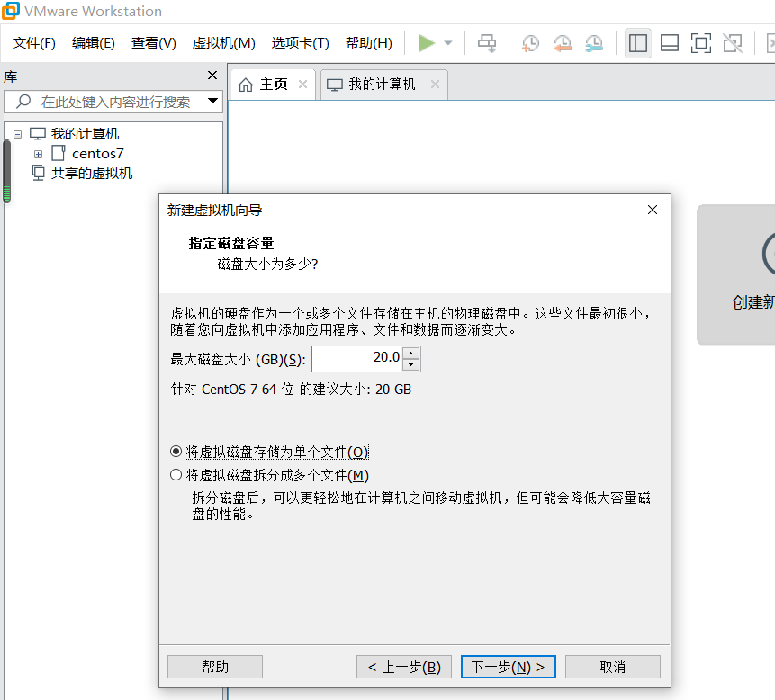Click the monitor icon on 我的计算机 tab
Viewport: 775px width, 700px height.
335,85
